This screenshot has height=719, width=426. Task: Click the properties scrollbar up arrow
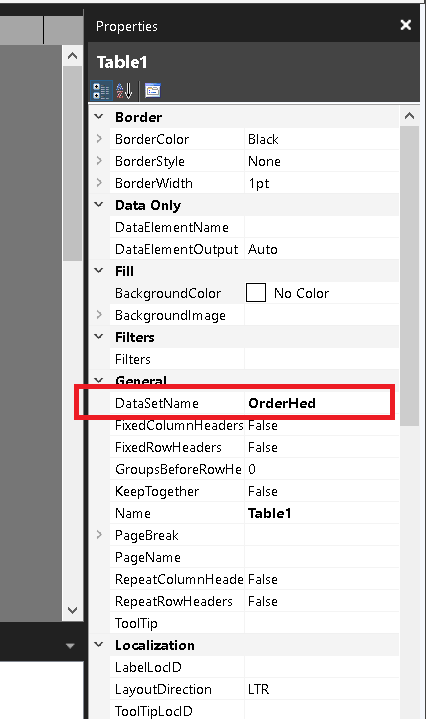[x=409, y=116]
